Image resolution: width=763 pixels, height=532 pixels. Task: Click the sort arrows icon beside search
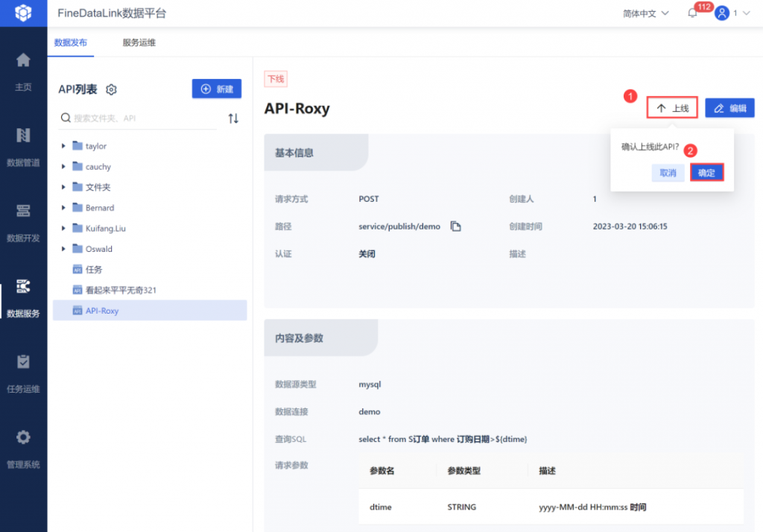pyautogui.click(x=233, y=118)
